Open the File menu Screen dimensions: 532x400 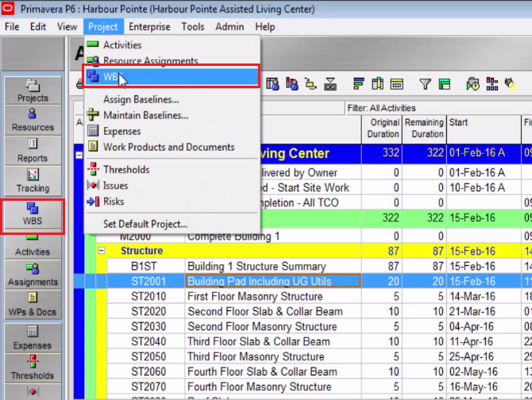click(12, 27)
